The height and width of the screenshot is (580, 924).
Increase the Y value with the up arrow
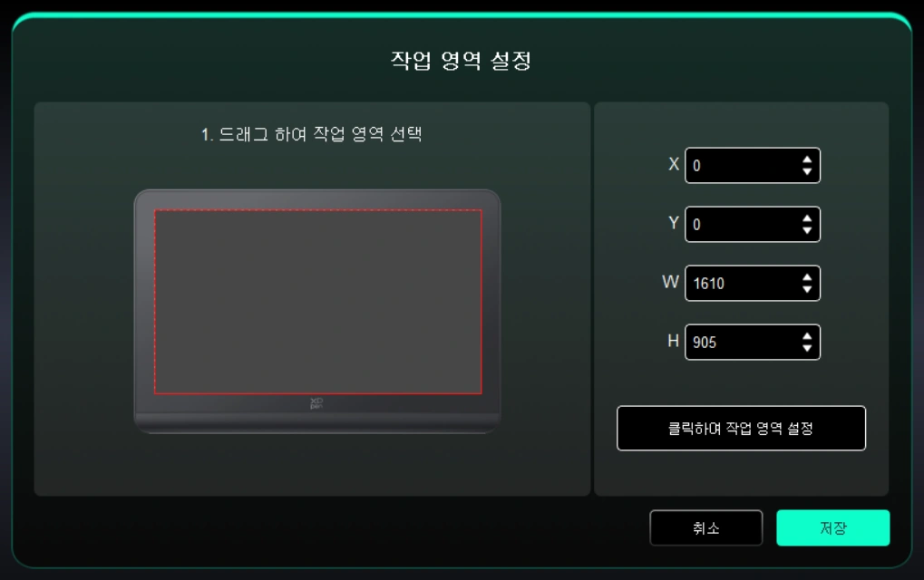[x=807, y=218]
